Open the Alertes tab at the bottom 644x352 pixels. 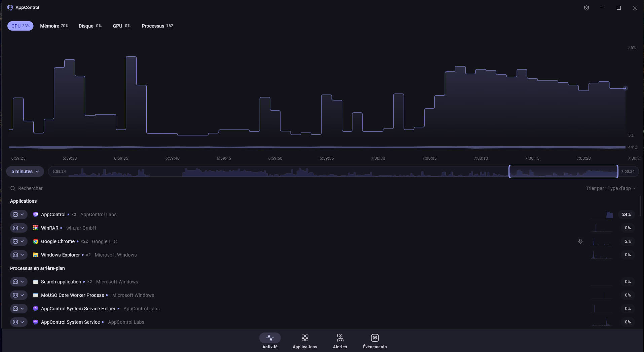coord(340,341)
